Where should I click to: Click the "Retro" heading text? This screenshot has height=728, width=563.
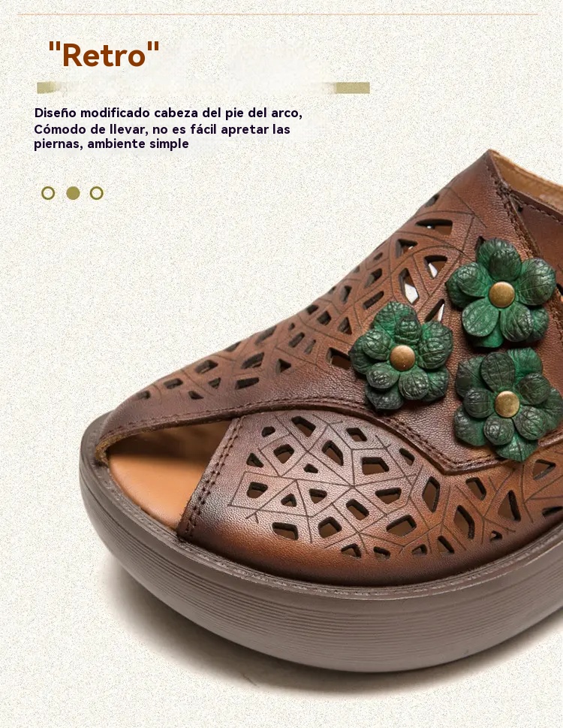[104, 54]
